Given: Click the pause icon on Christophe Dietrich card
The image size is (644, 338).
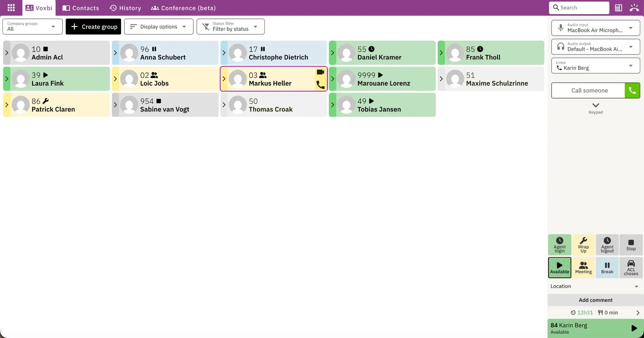Looking at the screenshot, I should click(263, 49).
